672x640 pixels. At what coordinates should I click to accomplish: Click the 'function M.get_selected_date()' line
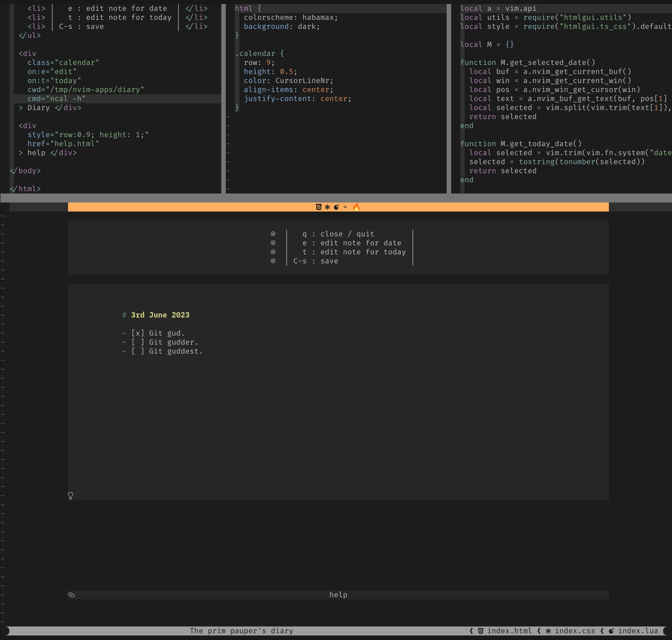pyautogui.click(x=528, y=63)
